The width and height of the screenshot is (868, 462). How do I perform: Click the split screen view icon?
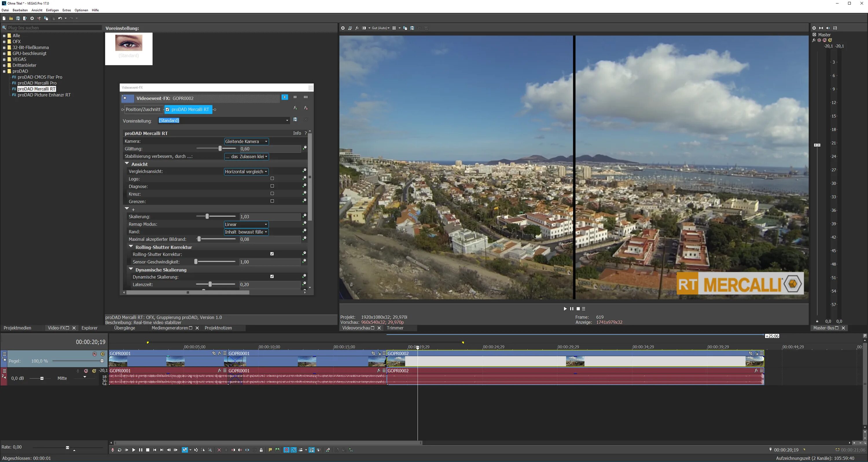pyautogui.click(x=364, y=28)
